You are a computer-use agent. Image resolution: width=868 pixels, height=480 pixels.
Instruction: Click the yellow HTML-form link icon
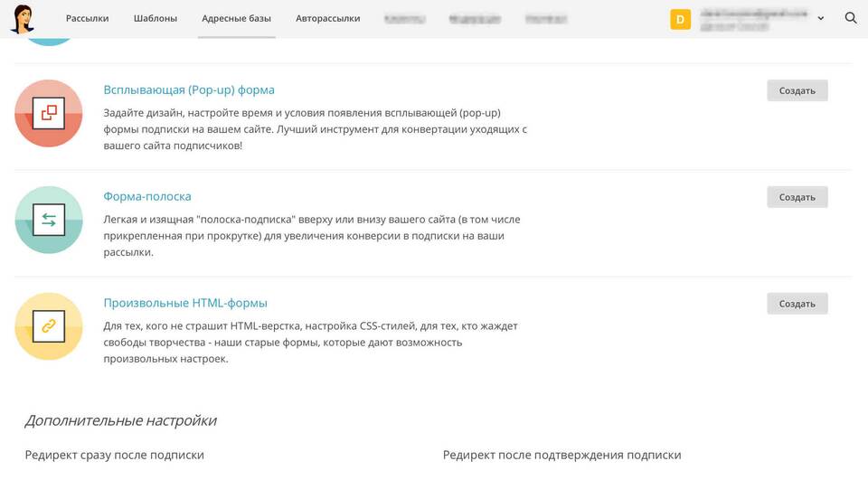(49, 326)
